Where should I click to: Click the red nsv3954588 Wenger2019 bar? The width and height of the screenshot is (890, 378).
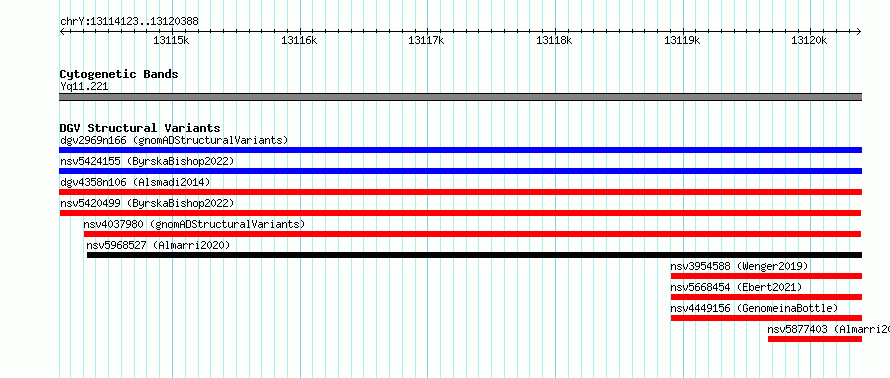point(766,276)
